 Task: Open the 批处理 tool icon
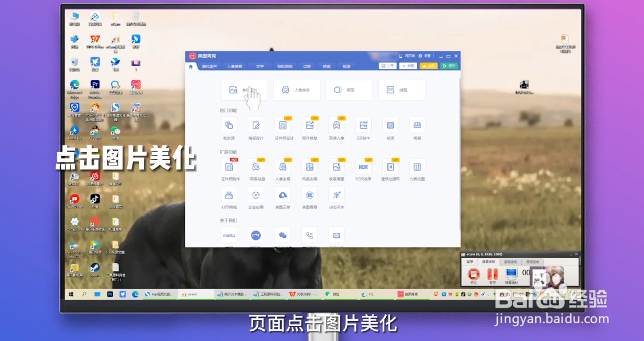click(229, 125)
